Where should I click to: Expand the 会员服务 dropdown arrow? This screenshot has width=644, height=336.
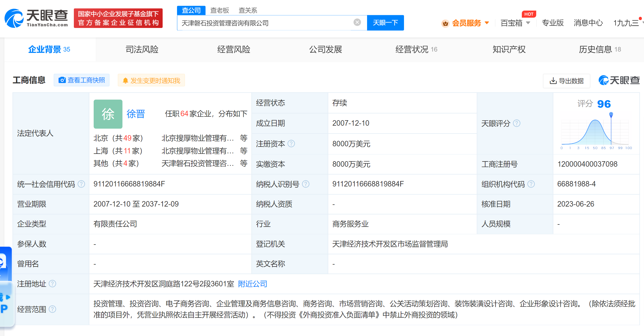[x=487, y=23]
